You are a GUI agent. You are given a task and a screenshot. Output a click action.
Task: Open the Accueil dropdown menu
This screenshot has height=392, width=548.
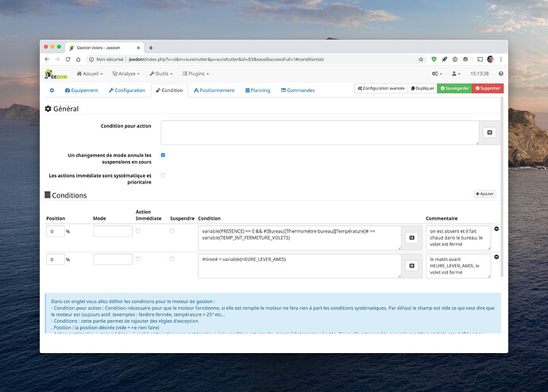click(90, 74)
